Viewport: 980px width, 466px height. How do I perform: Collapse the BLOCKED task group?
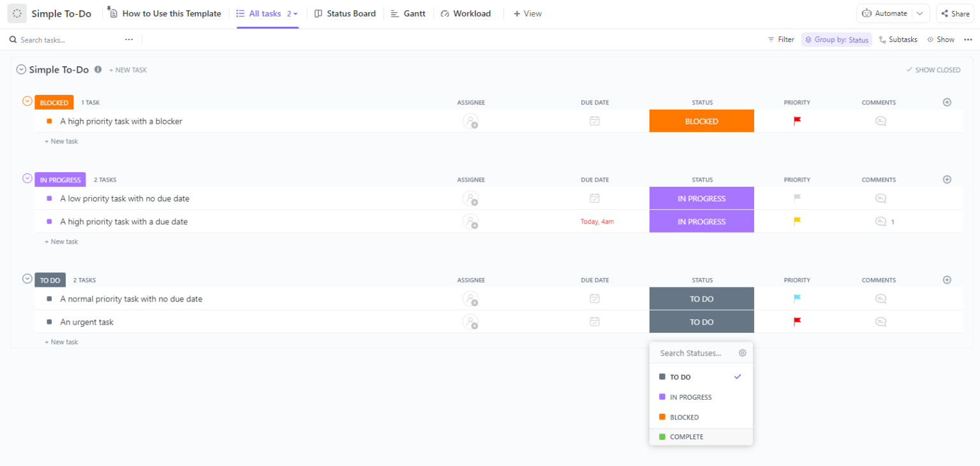(x=27, y=101)
